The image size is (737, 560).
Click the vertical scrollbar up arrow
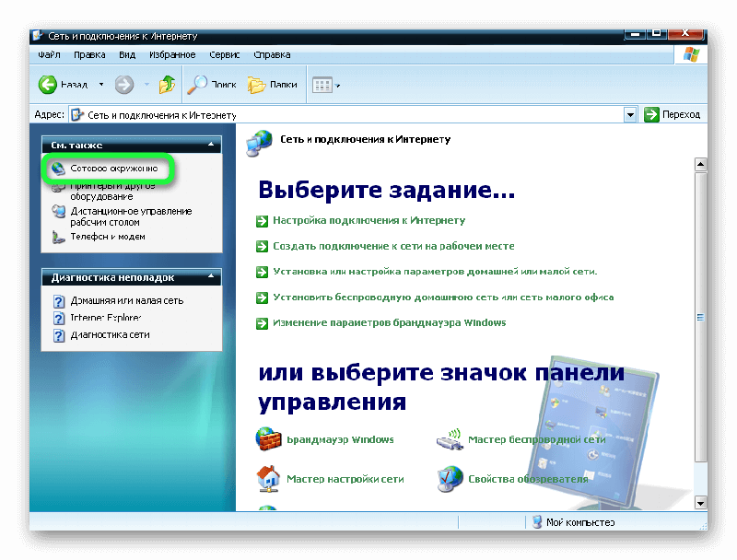coord(700,165)
